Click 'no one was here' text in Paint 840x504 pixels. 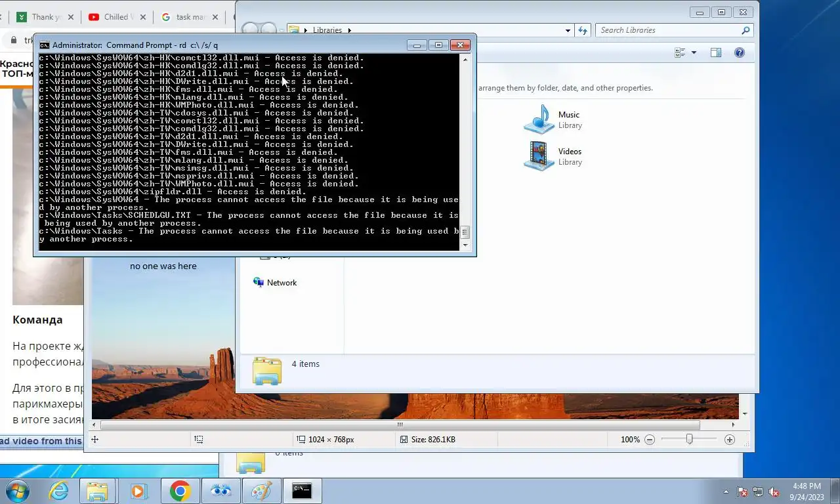[x=163, y=266]
